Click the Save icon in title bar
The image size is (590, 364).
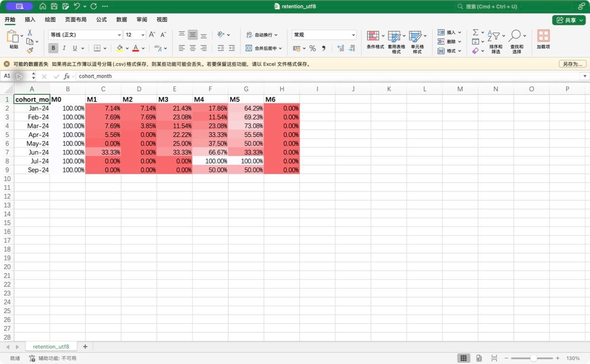pyautogui.click(x=54, y=6)
